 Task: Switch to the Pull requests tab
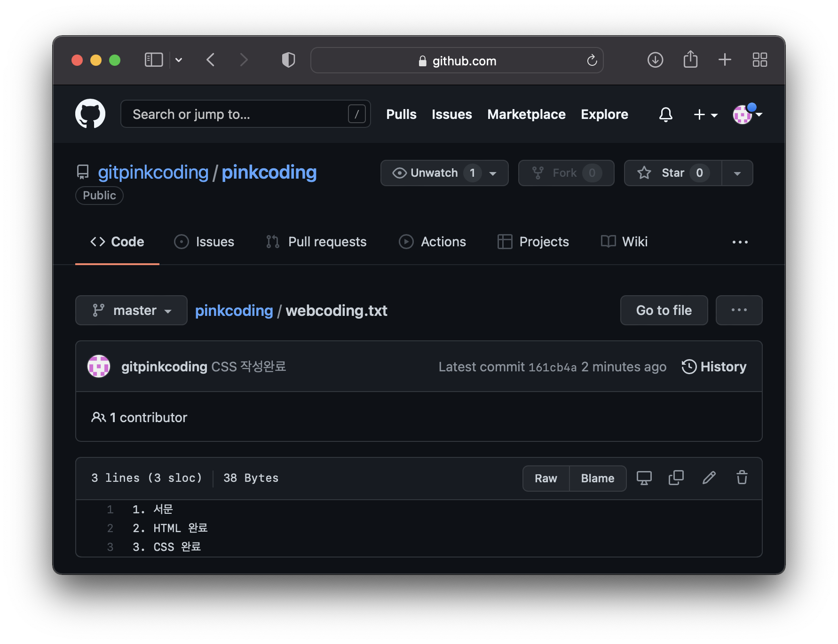pyautogui.click(x=316, y=242)
